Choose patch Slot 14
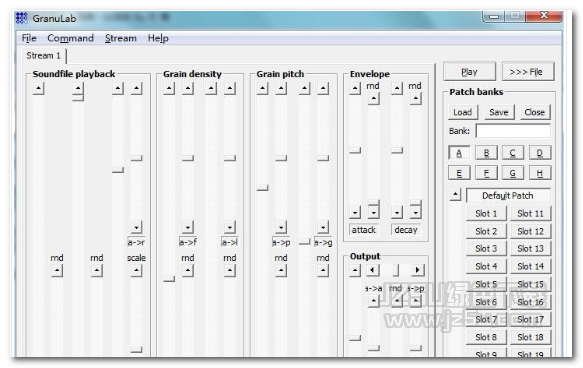The width and height of the screenshot is (583, 368). click(x=531, y=266)
